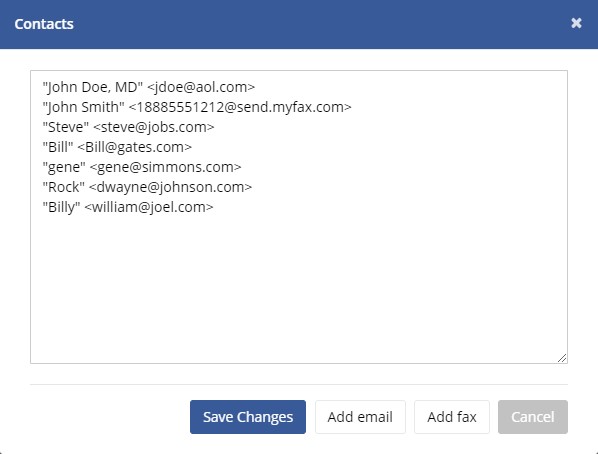Click empty area of contacts text box
This screenshot has height=454, width=598.
click(299, 286)
